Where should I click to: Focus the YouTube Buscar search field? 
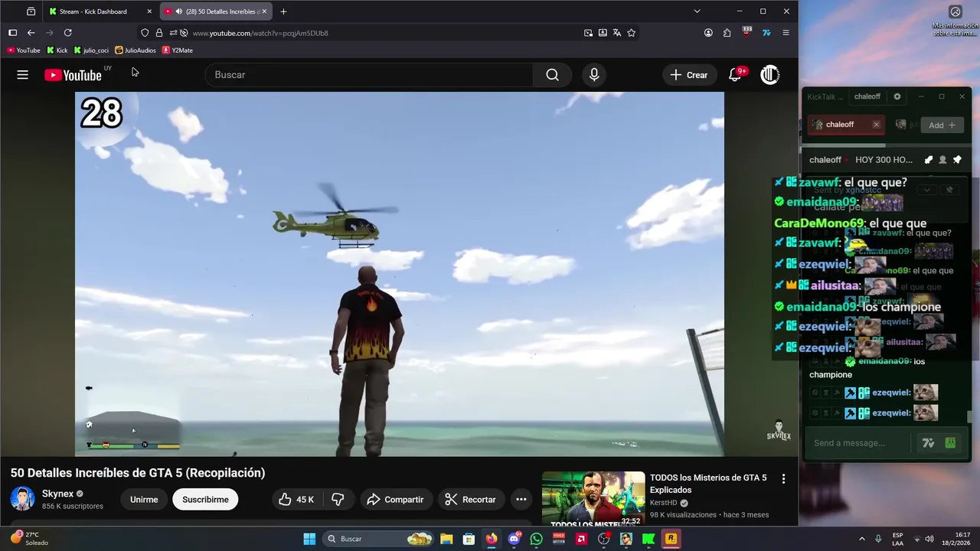tap(369, 75)
